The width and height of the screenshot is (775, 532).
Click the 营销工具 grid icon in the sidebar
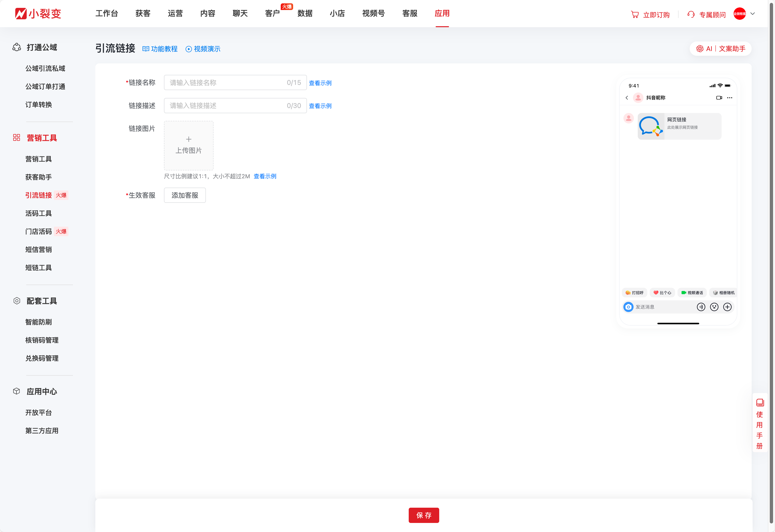[x=16, y=138]
